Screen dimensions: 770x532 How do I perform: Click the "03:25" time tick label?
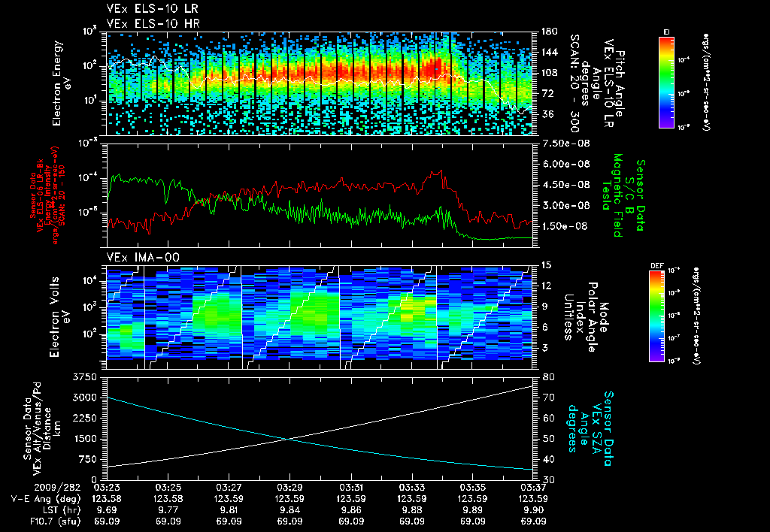(x=168, y=488)
